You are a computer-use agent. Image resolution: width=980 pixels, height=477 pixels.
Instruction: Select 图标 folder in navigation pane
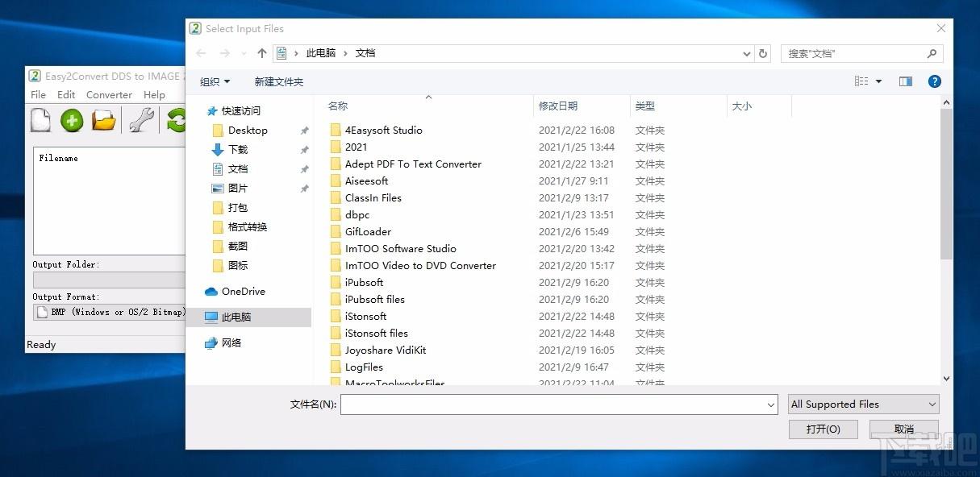click(238, 265)
